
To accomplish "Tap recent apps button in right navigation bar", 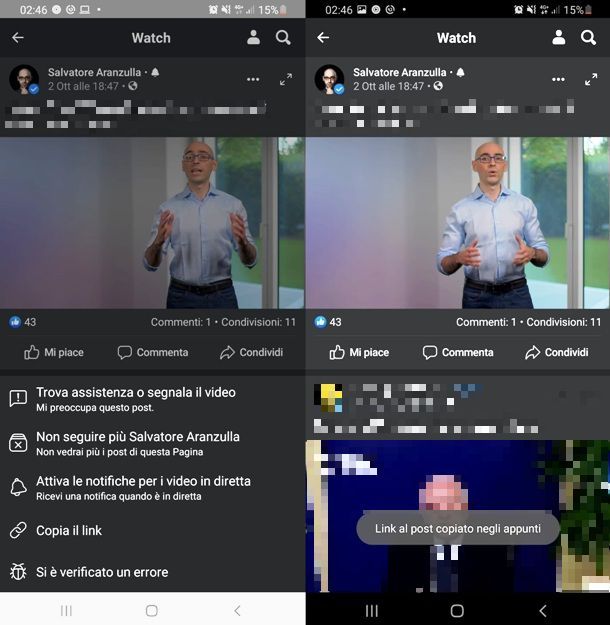I will pos(372,610).
